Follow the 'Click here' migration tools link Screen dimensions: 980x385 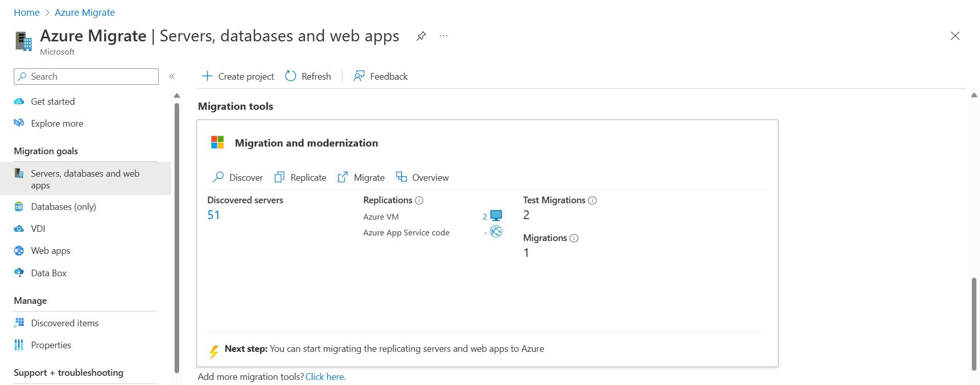(x=326, y=377)
